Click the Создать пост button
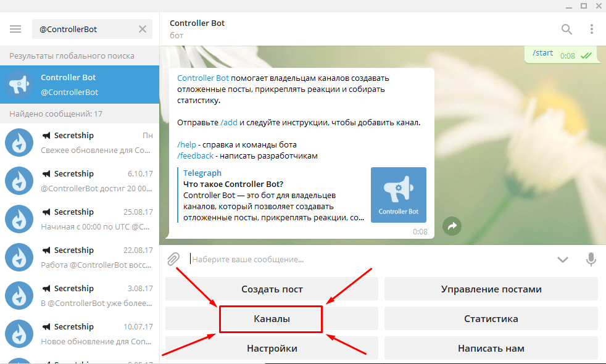Viewport: 606px width, 364px height. point(272,289)
